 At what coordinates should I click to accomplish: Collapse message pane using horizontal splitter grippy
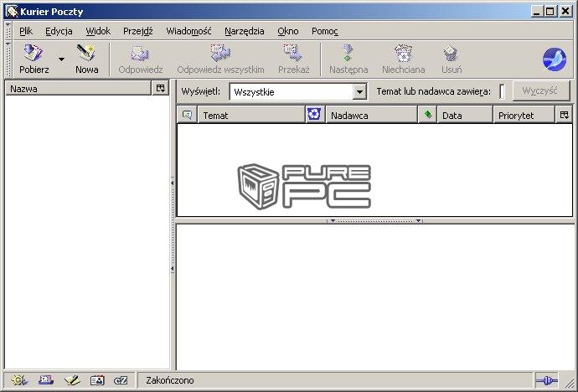click(x=375, y=221)
